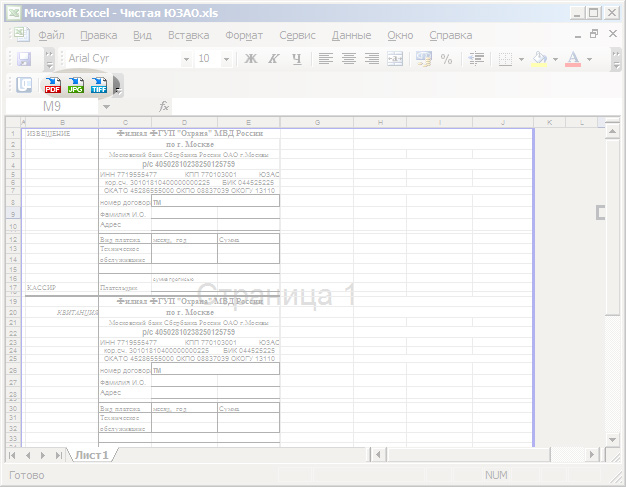Apply the red font color

573,59
